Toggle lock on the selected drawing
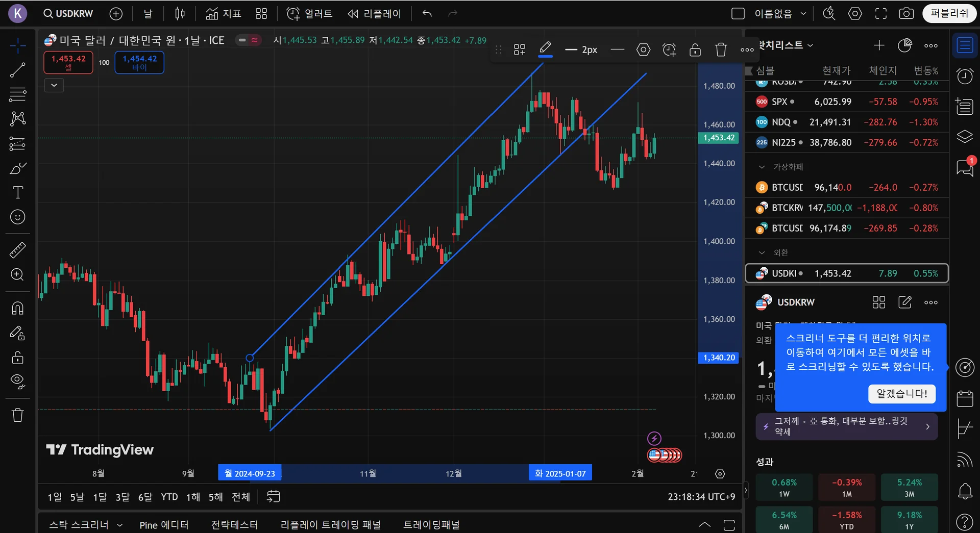Viewport: 980px width, 533px height. [x=695, y=49]
